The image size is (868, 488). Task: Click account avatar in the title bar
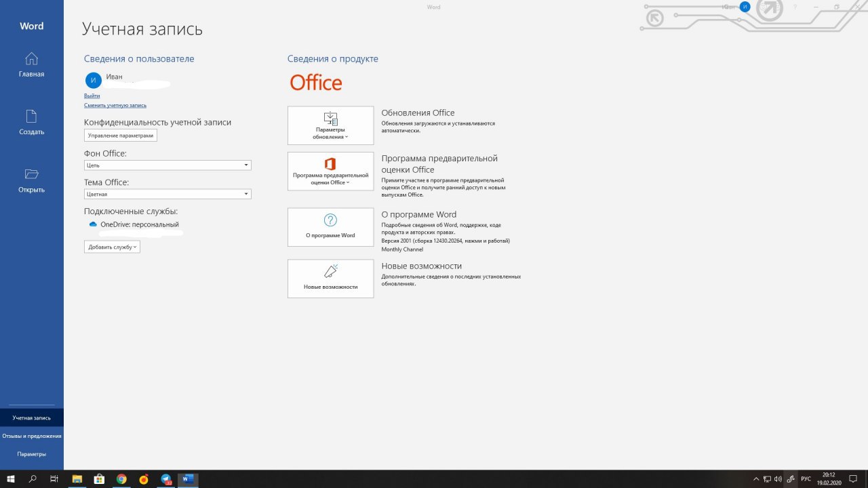tap(745, 7)
